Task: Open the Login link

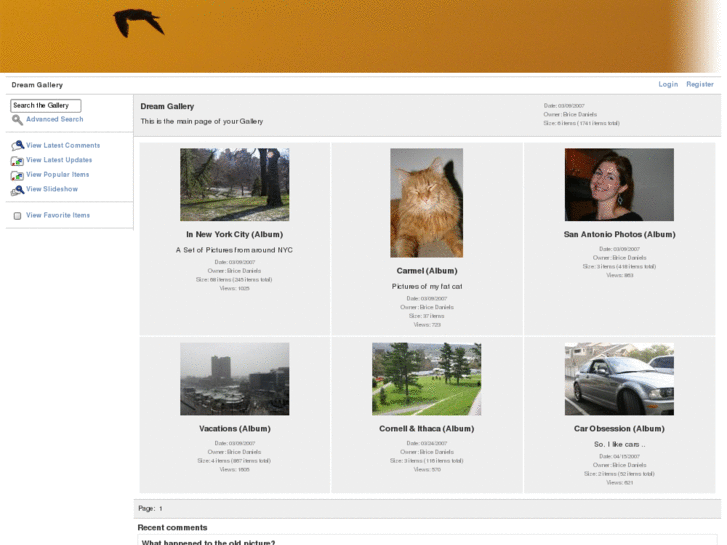Action: (668, 85)
